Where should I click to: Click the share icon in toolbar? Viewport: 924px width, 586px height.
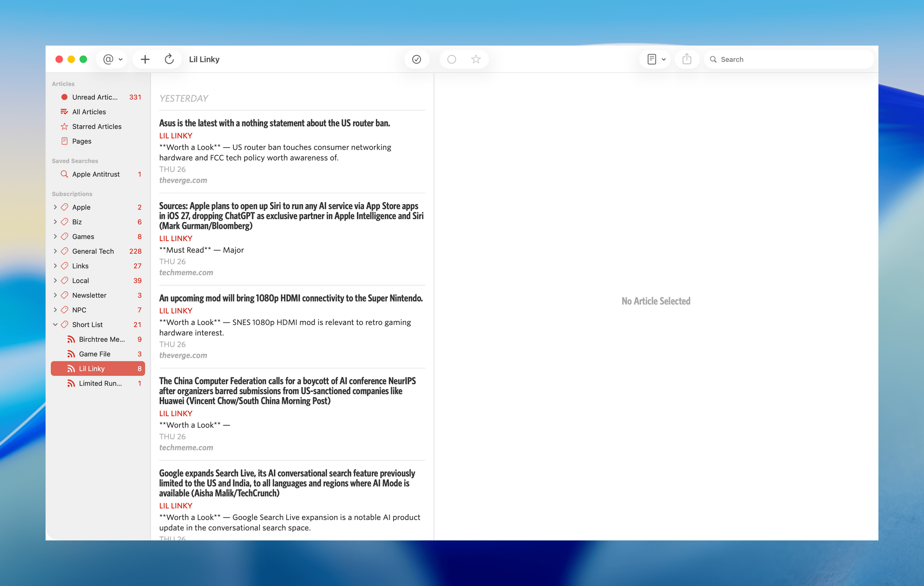[x=687, y=59]
